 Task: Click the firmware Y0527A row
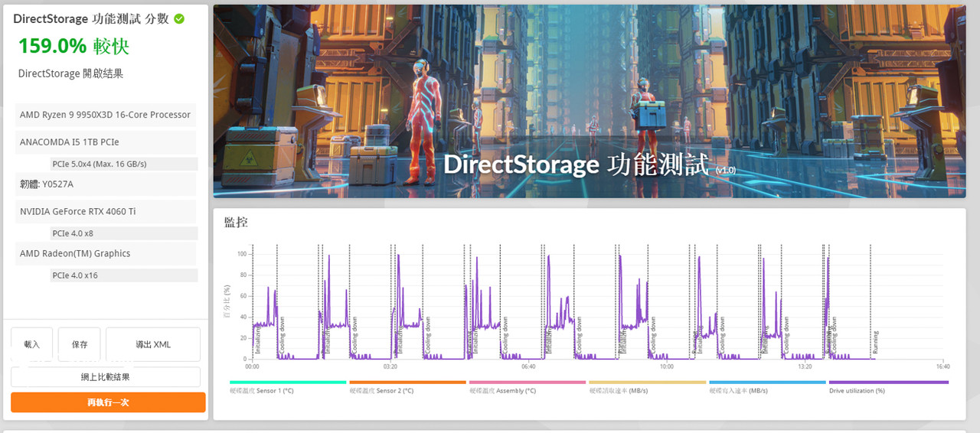click(106, 184)
